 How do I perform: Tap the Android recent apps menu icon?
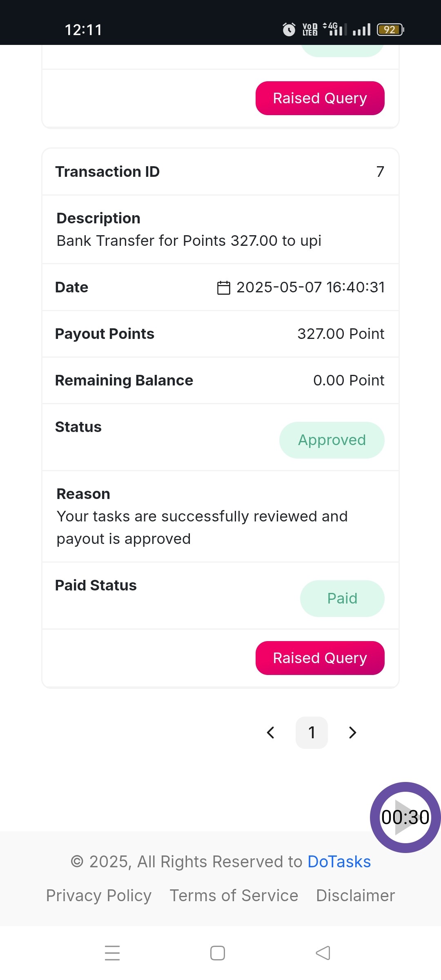(x=112, y=953)
